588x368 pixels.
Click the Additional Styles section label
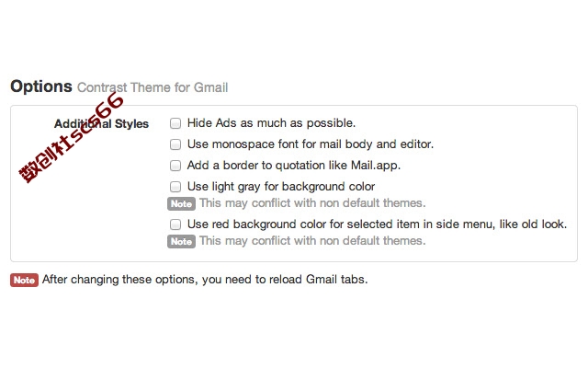click(101, 124)
